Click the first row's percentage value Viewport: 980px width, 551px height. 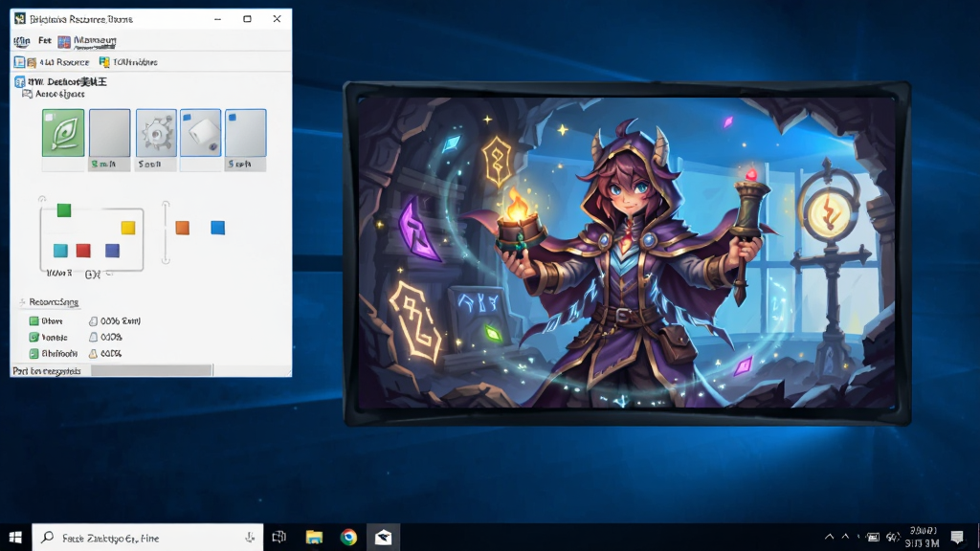click(121, 321)
